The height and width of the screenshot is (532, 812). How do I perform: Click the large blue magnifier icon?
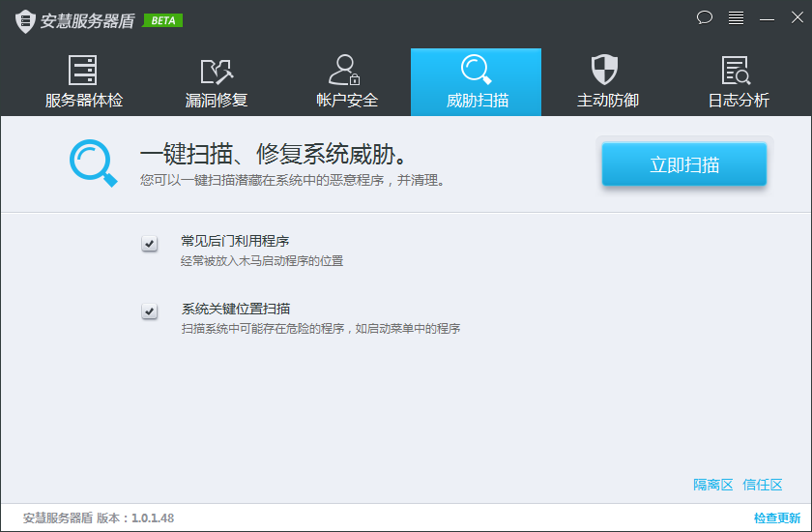tap(93, 163)
